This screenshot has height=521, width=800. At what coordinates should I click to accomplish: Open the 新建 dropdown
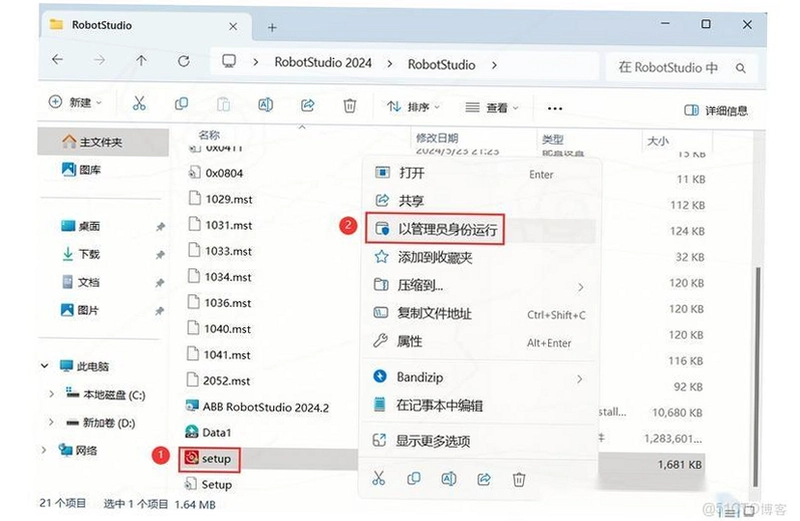[x=76, y=102]
